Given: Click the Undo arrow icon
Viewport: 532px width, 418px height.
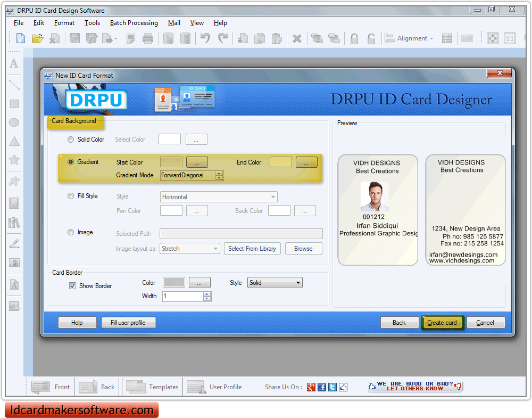Looking at the screenshot, I should (x=205, y=38).
